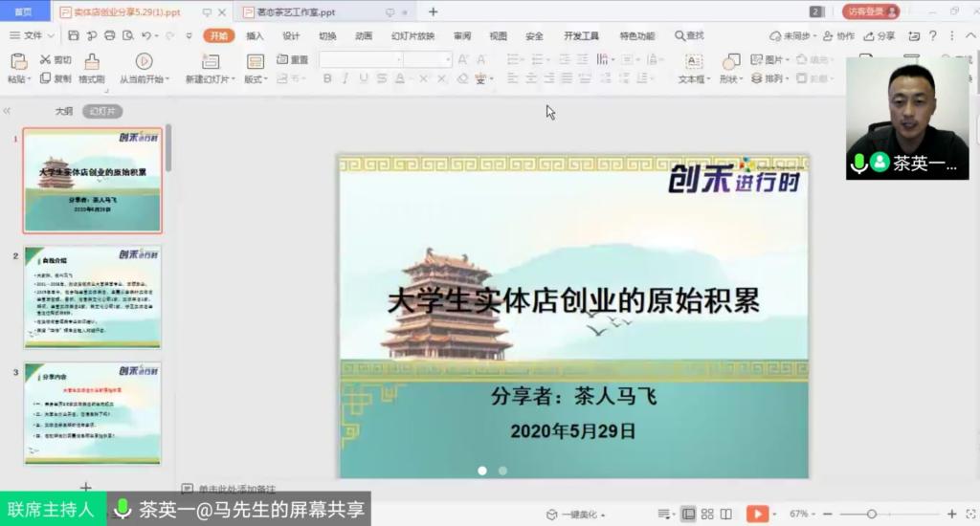Expand the 版式 layout dropdown
Viewport: 980px width, 526px height.
pos(255,79)
